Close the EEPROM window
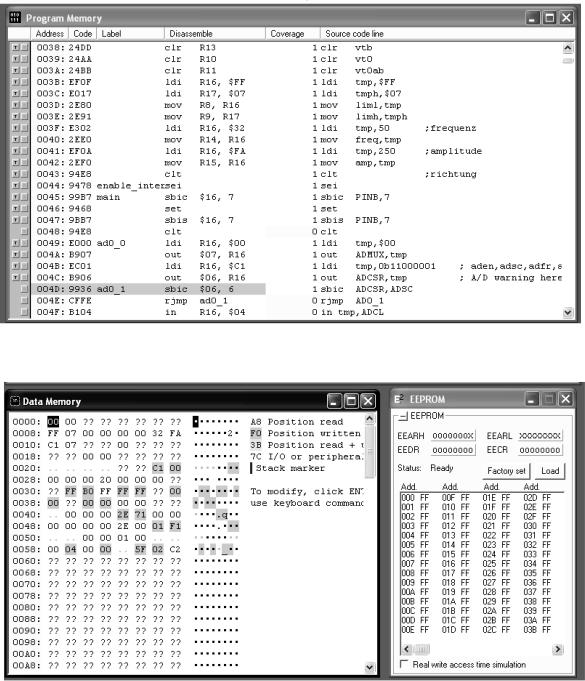585x681 pixels. tap(565, 399)
